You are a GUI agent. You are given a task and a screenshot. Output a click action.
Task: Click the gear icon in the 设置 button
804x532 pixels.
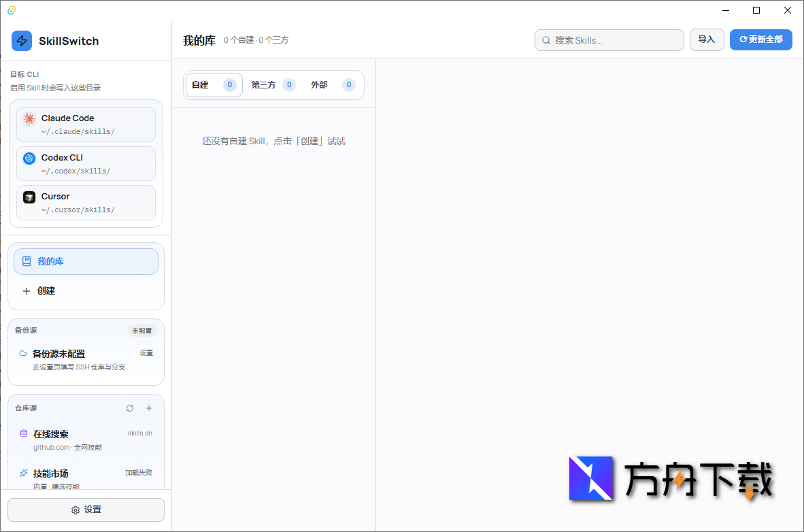point(76,510)
